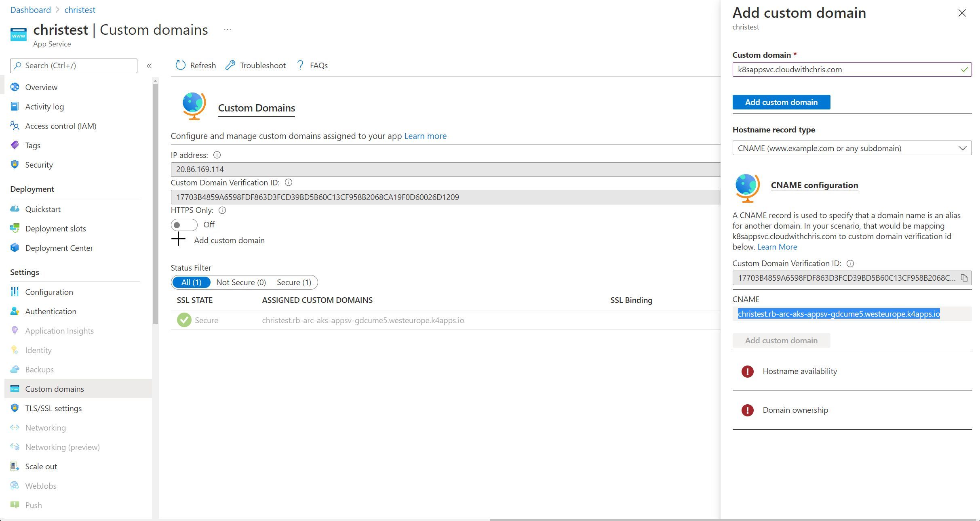This screenshot has height=521, width=980.
Task: Click SSL Binding column header
Action: pos(631,300)
